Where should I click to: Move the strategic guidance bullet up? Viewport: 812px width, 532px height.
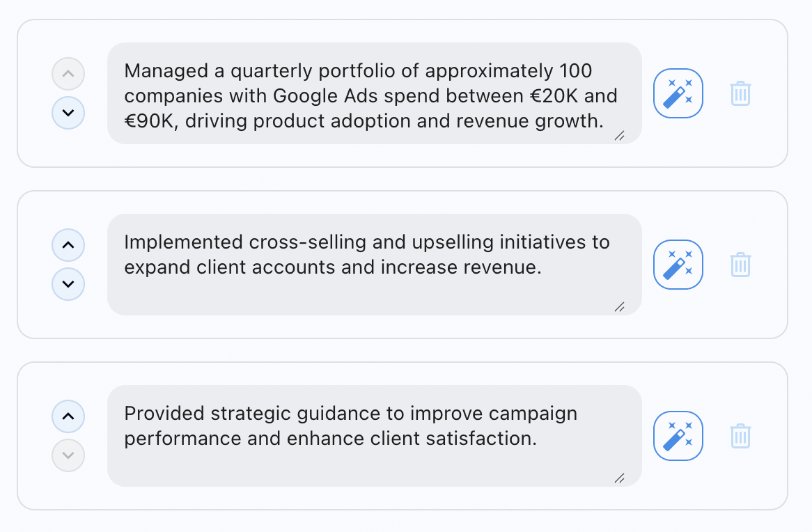tap(68, 416)
